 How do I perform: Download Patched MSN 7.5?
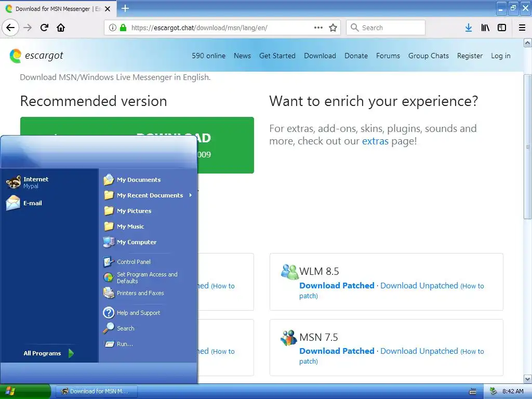(337, 351)
